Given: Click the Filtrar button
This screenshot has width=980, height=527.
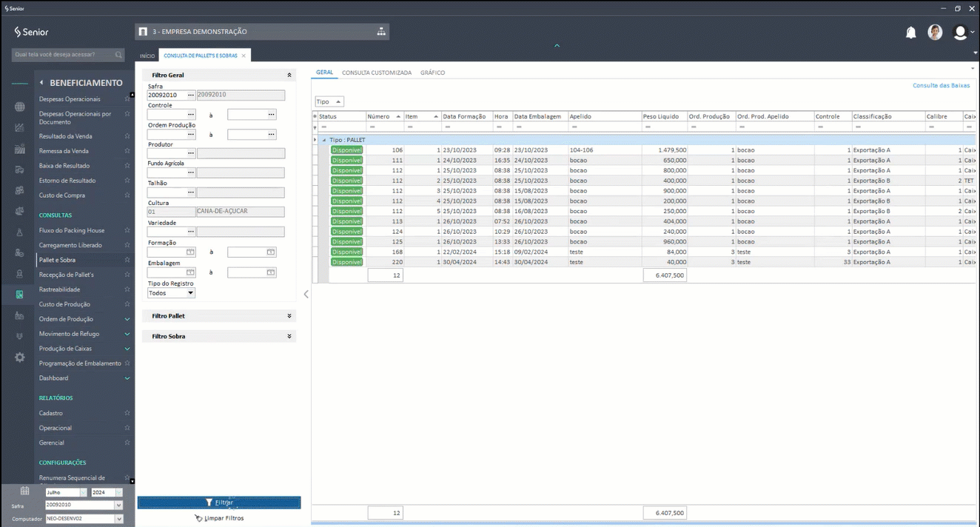Looking at the screenshot, I should [x=219, y=503].
